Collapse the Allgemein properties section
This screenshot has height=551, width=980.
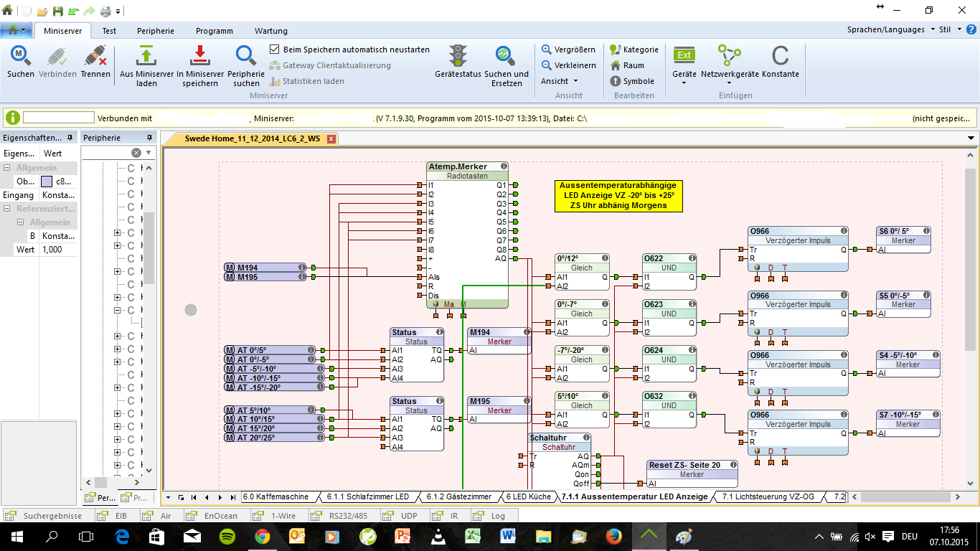pyautogui.click(x=8, y=168)
